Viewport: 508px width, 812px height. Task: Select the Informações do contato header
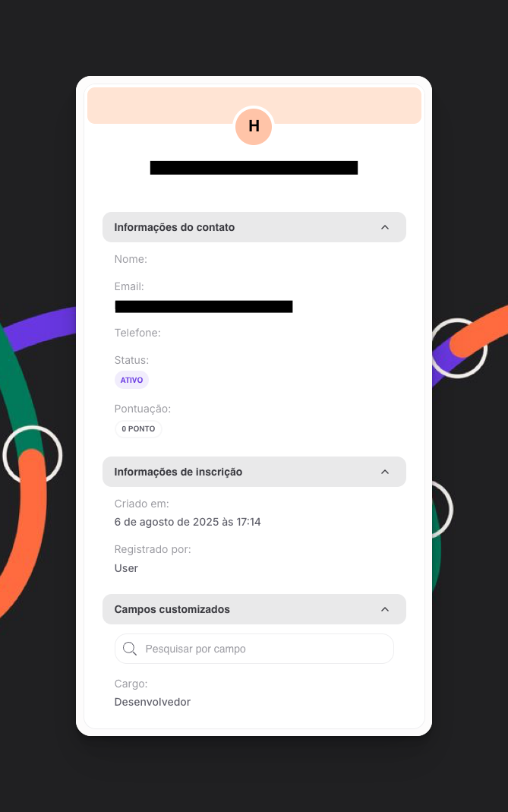pyautogui.click(x=254, y=227)
